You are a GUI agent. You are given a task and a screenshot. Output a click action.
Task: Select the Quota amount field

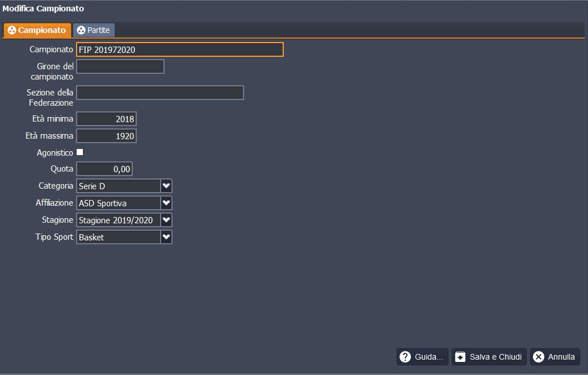tap(104, 169)
